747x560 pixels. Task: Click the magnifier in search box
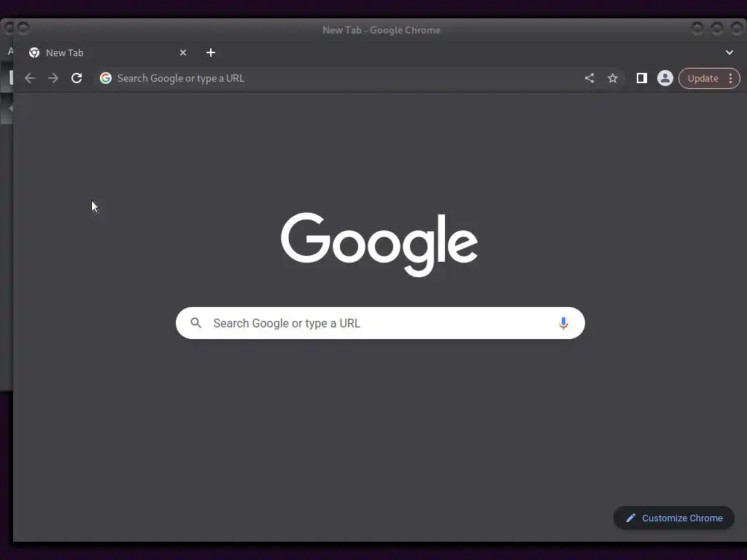click(x=196, y=323)
